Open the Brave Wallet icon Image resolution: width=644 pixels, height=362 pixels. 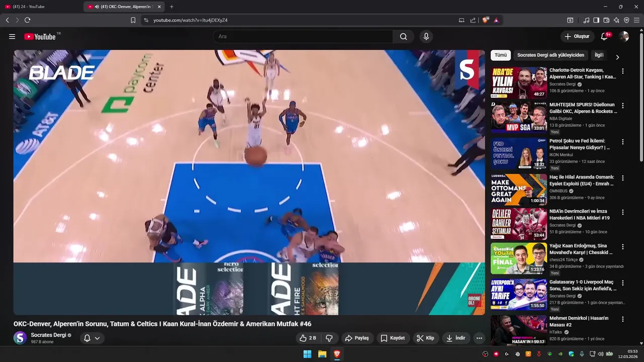pos(606,20)
